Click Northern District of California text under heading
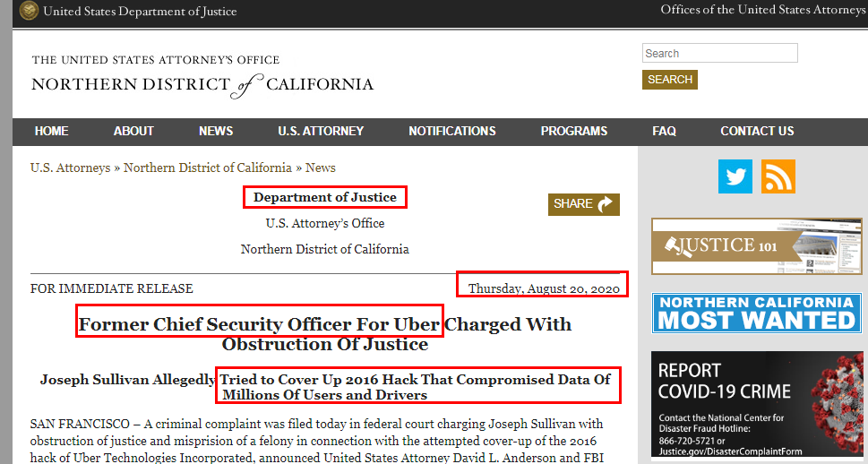Screen dimensions: 868x464 tap(325, 249)
